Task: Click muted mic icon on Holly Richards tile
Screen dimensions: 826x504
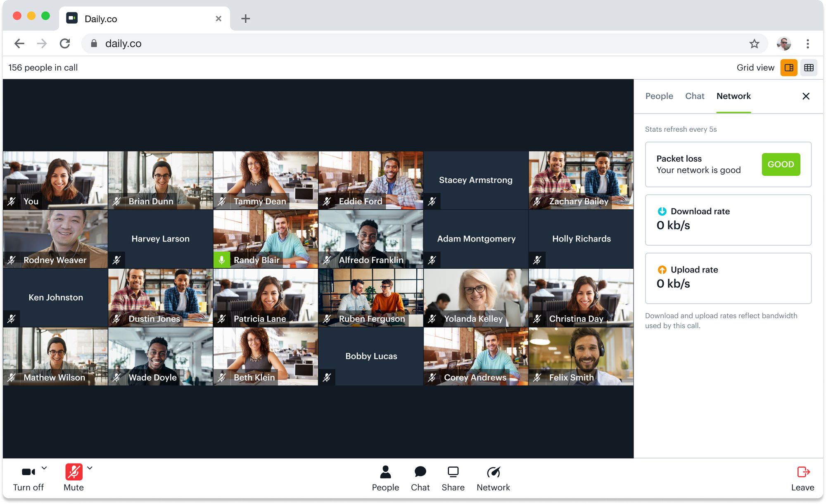Action: tap(537, 260)
